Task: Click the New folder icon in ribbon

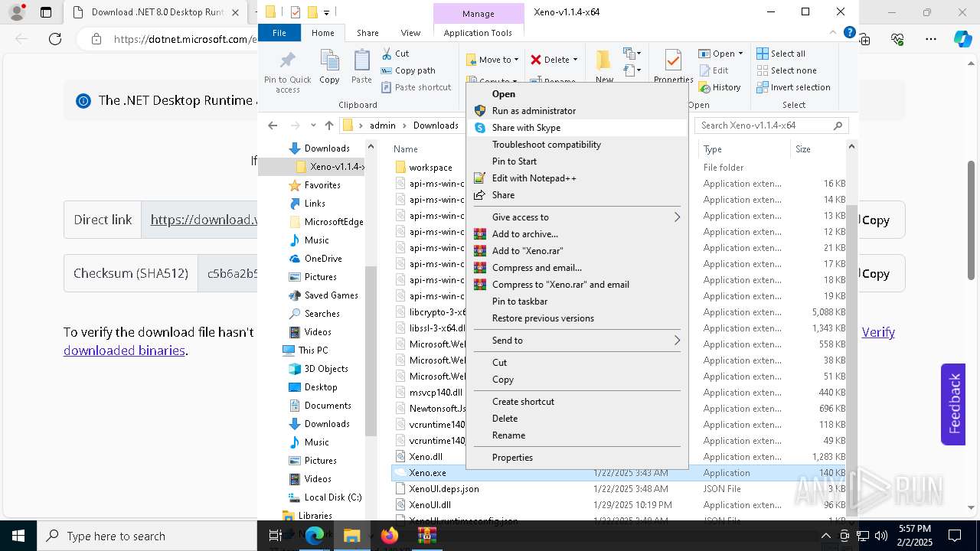Action: pos(604,61)
